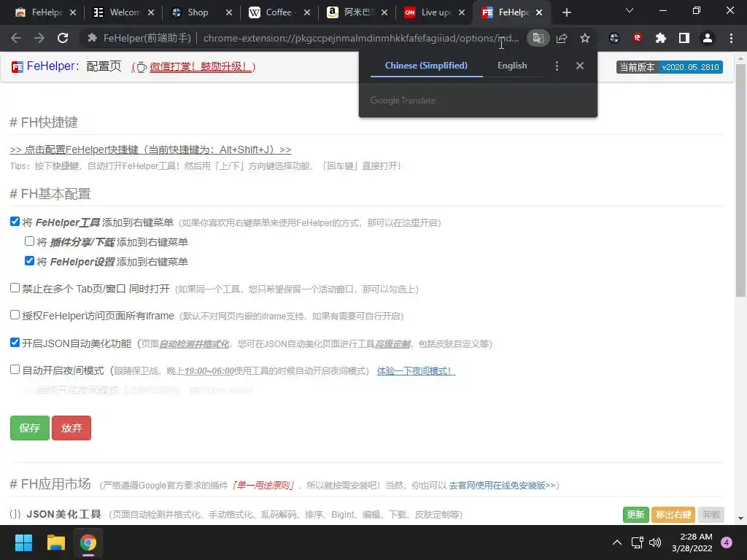747x560 pixels.
Task: Open the network status tray icon
Action: (x=637, y=542)
